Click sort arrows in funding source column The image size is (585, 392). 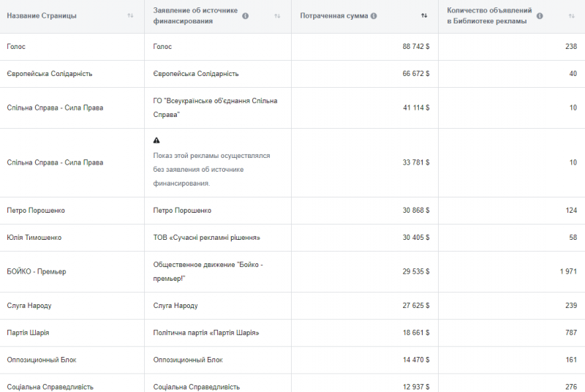pos(277,16)
